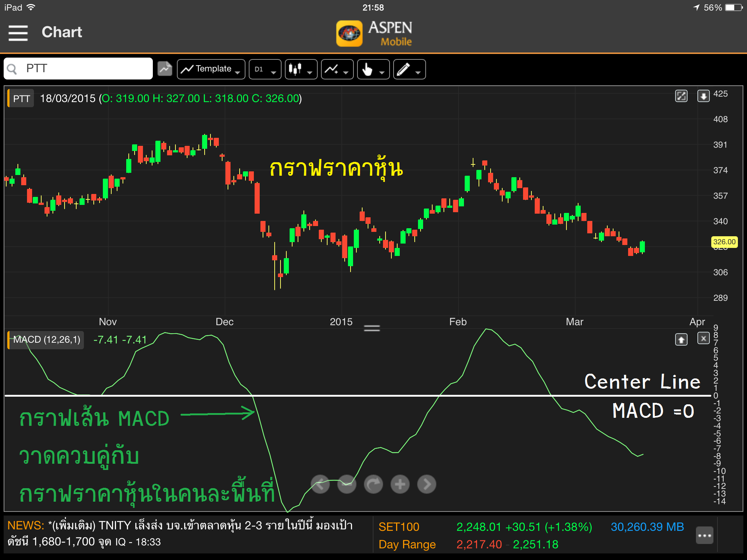
Task: Collapse the price panel with the down arrow
Action: (x=703, y=96)
